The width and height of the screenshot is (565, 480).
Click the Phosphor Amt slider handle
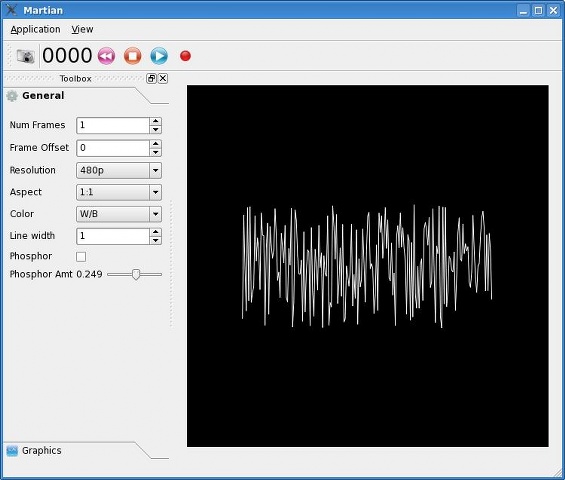136,274
